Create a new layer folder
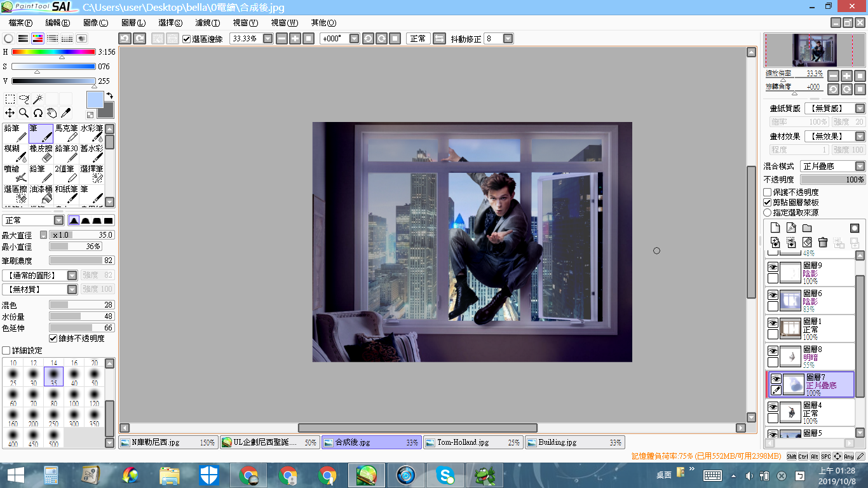 click(x=807, y=228)
